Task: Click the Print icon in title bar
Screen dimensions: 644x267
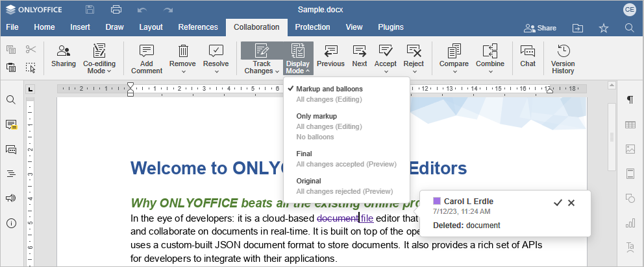Action: point(116,10)
